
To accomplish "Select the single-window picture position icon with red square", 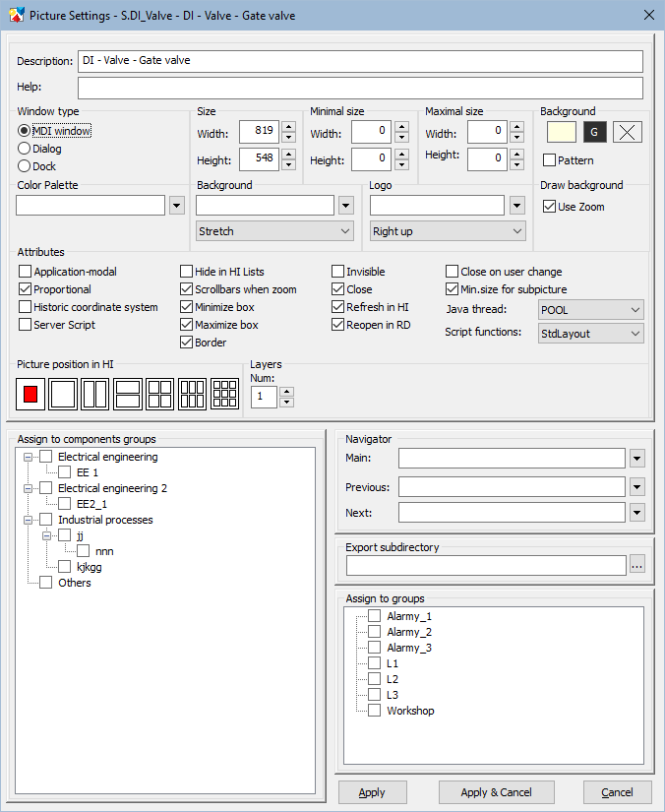I will tap(30, 395).
